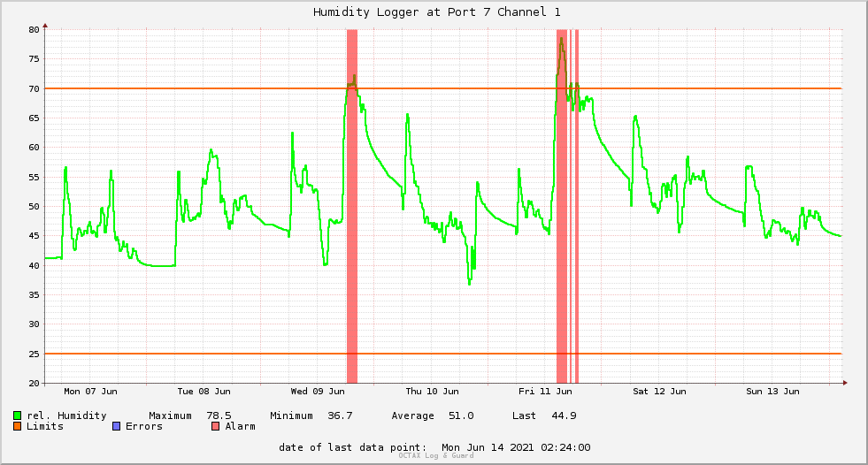868x465 pixels.
Task: Click the y-axis label 20
Action: (x=35, y=383)
